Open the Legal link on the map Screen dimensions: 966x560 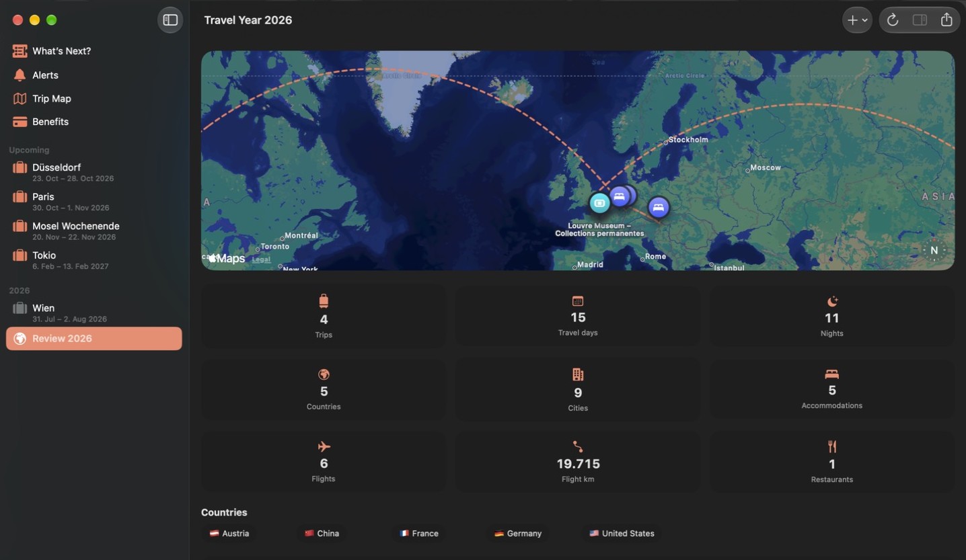tap(261, 259)
